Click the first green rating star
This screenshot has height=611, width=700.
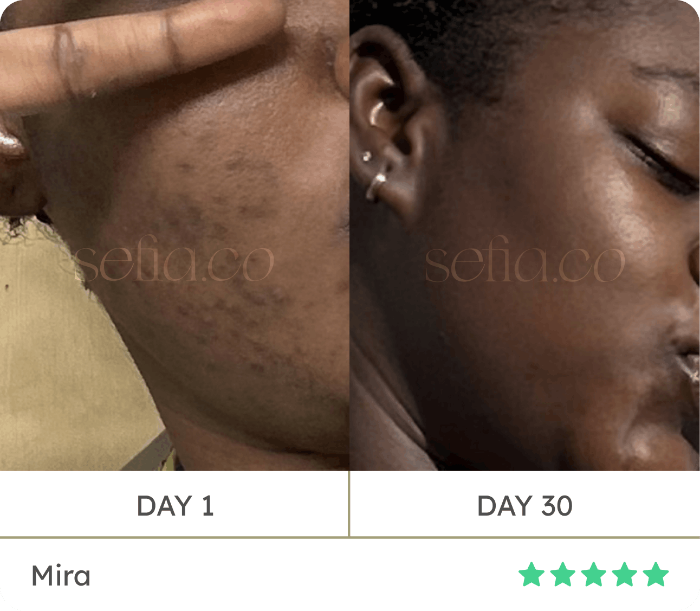(x=531, y=575)
